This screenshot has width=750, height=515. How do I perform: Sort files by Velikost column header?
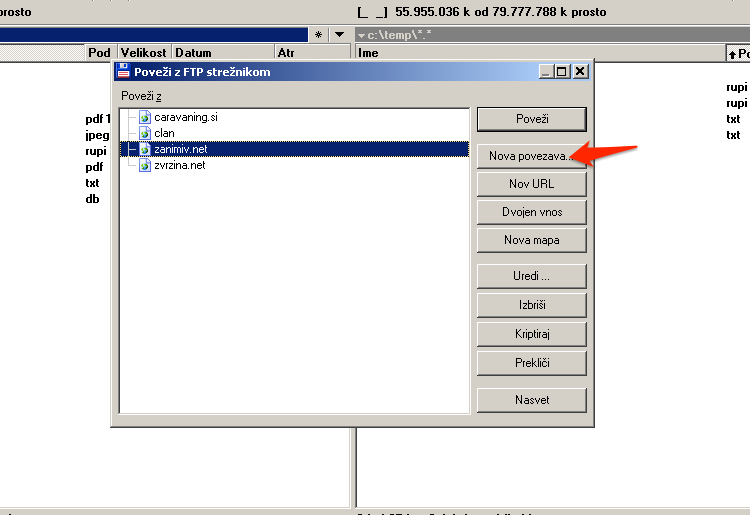pos(144,53)
